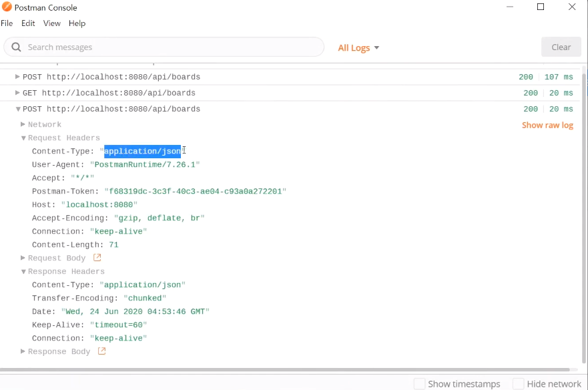The height and width of the screenshot is (390, 588).
Task: Open the All Logs filter dropdown
Action: point(358,47)
